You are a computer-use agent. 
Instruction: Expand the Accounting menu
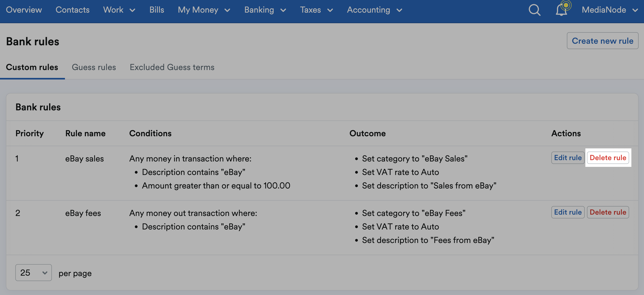(x=375, y=10)
